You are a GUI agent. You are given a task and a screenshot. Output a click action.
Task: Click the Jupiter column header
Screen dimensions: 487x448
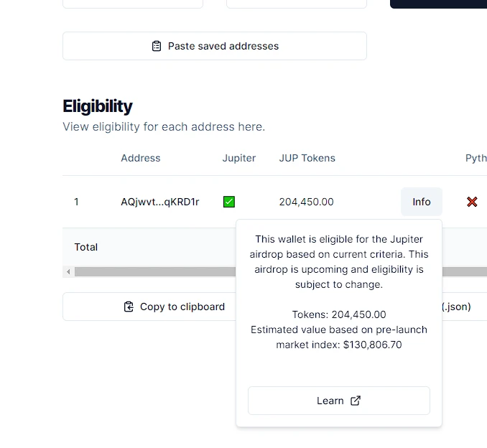click(x=238, y=158)
